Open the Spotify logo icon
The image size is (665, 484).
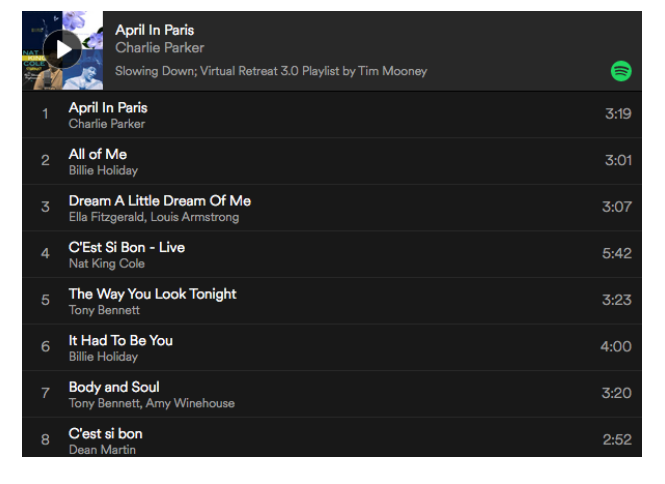pyautogui.click(x=621, y=71)
